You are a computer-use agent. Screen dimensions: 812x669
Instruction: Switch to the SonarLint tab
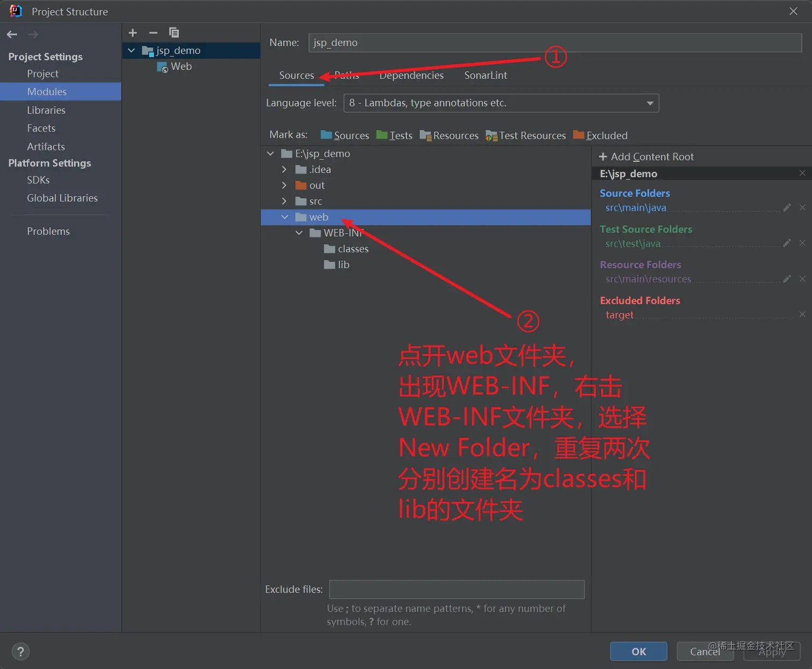(485, 75)
